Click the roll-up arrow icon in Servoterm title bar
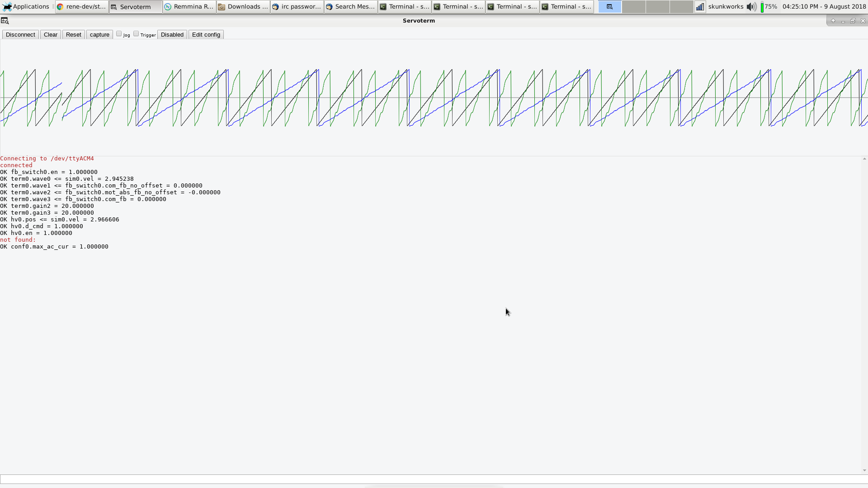 click(x=833, y=21)
